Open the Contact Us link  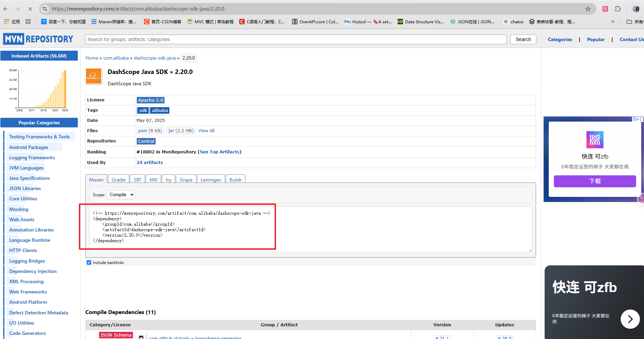pos(632,39)
